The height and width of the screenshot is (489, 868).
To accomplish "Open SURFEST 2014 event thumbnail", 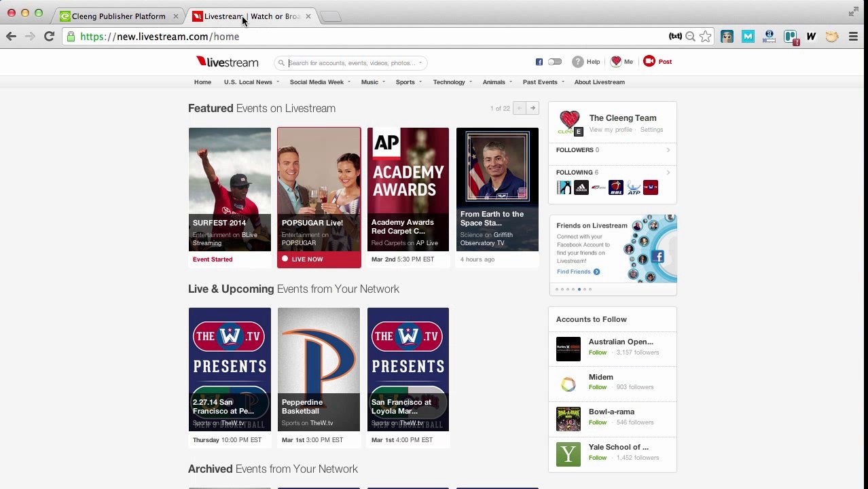I will click(230, 189).
